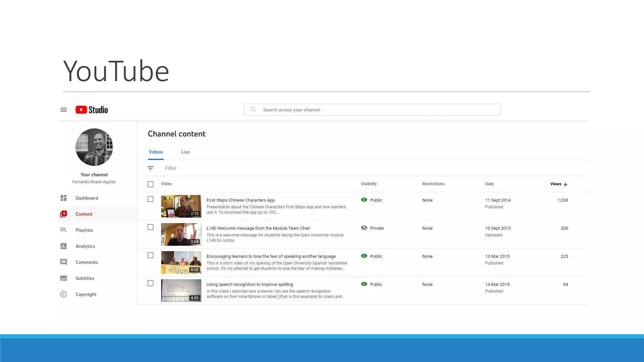Viewport: 644px width, 362px height.
Task: Select First Steps Chinese Characters App checkbox
Action: point(151,199)
